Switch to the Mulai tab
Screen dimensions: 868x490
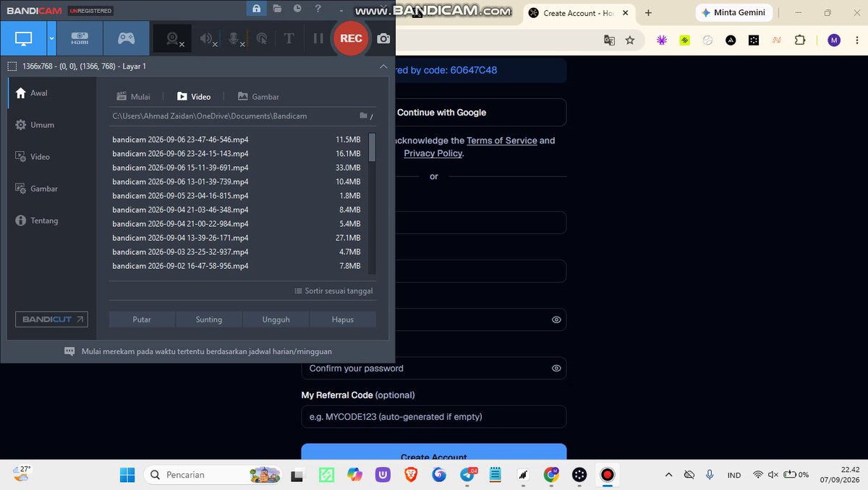coord(134,97)
